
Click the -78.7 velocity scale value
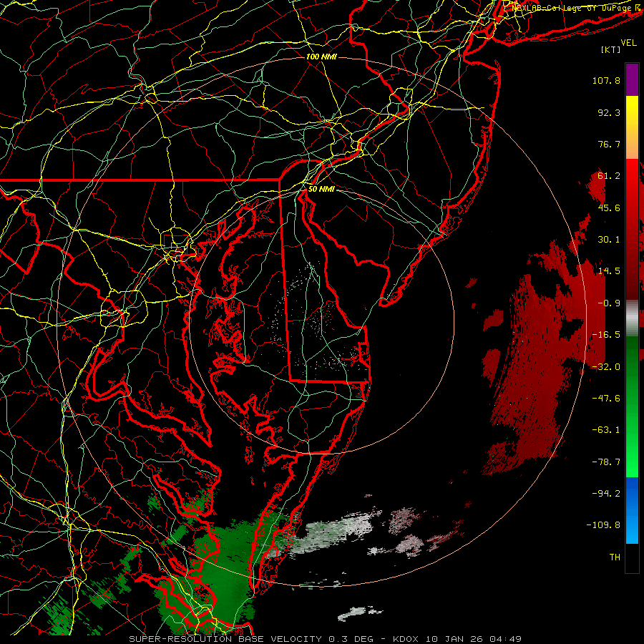[x=606, y=462]
